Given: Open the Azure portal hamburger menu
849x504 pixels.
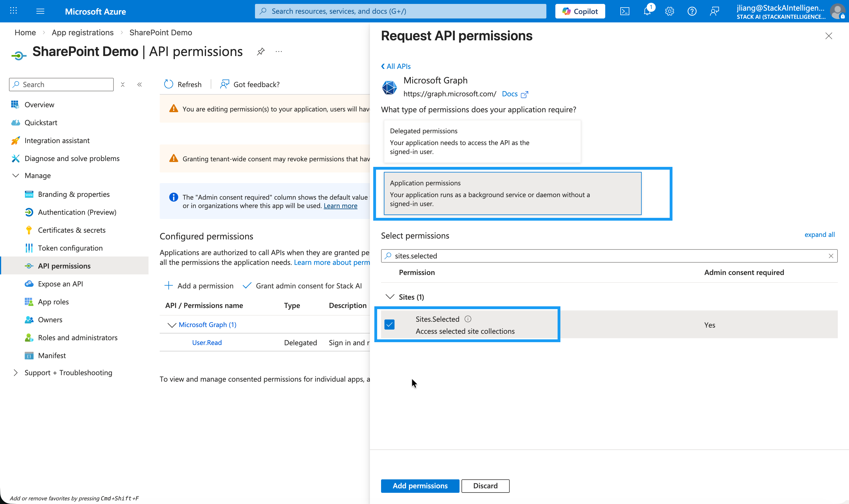Looking at the screenshot, I should 40,11.
